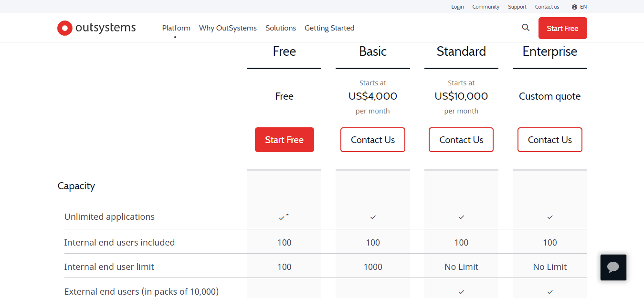Click the Start Free button in header

tap(562, 28)
